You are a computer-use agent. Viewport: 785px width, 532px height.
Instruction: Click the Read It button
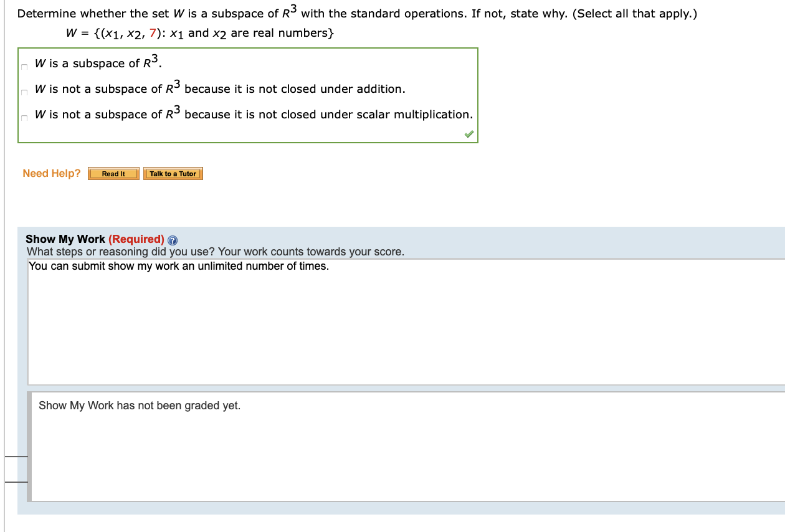pyautogui.click(x=113, y=173)
